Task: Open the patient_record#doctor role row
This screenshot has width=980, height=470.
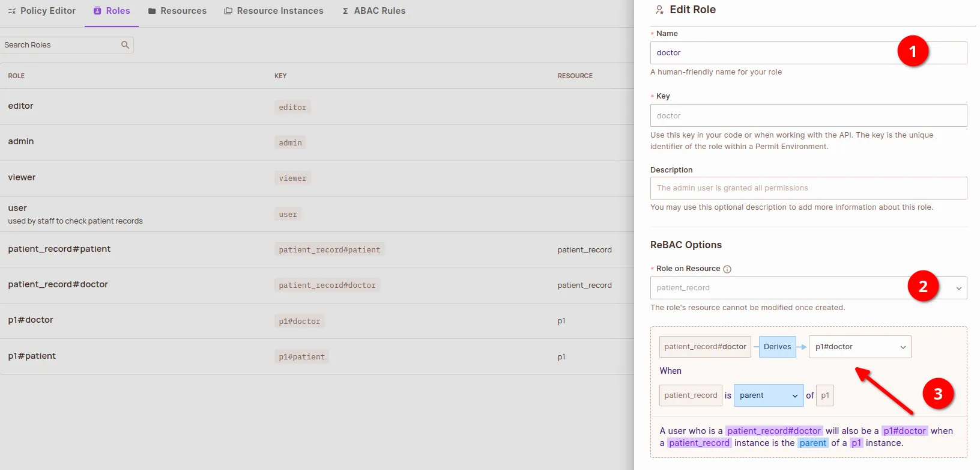Action: click(x=58, y=284)
